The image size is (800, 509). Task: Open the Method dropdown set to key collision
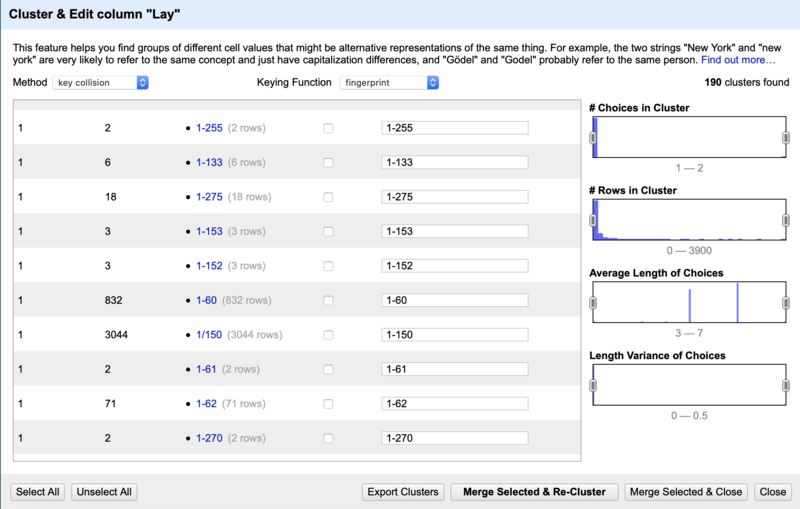pos(101,83)
